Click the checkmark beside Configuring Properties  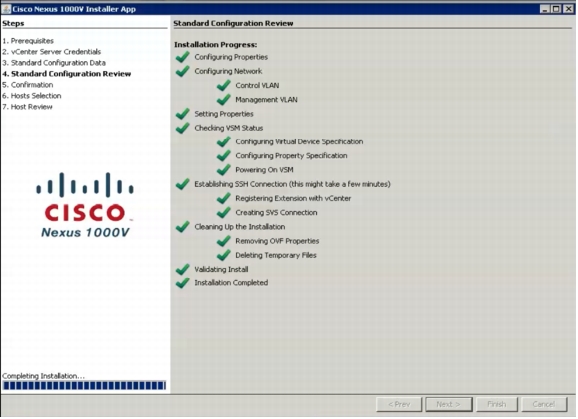[182, 57]
